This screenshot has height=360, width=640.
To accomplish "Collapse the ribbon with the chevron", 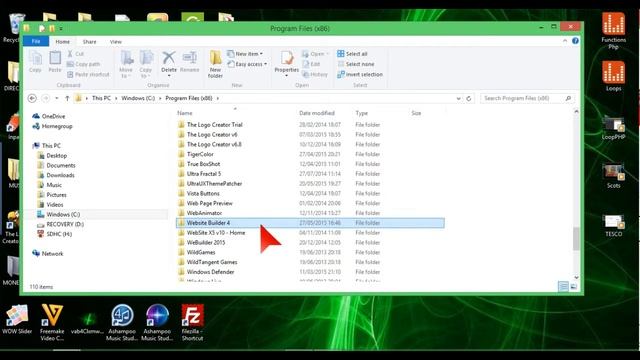I will click(565, 41).
